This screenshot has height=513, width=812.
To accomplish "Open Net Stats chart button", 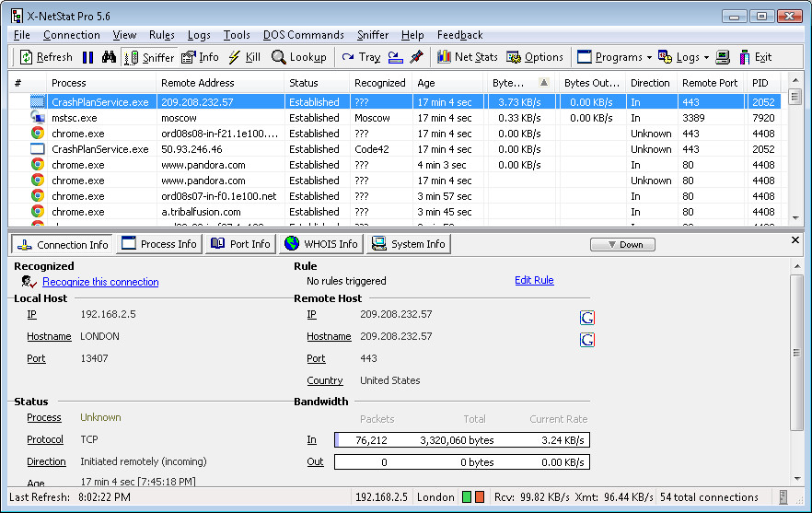I will point(467,57).
